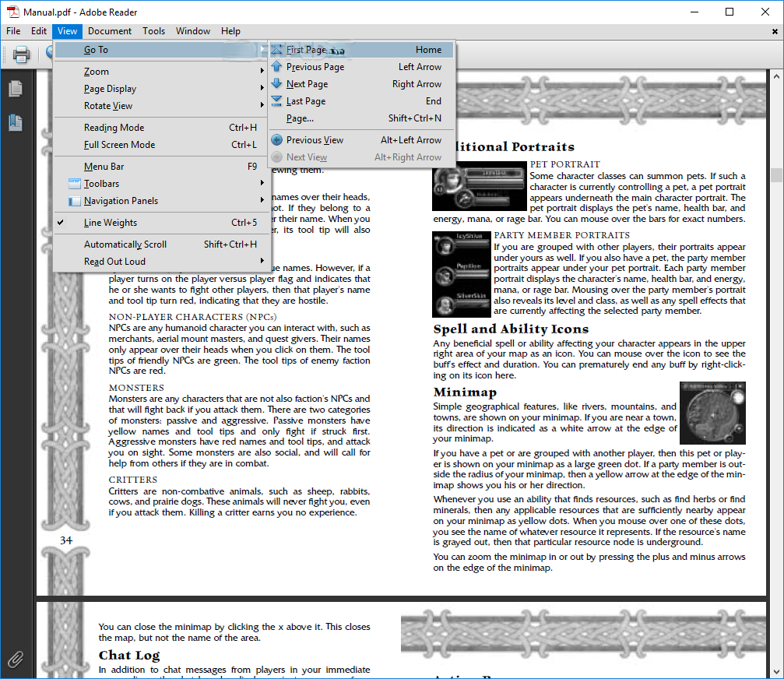Open the Help menu
Image resolution: width=784 pixels, height=679 pixels.
(230, 31)
